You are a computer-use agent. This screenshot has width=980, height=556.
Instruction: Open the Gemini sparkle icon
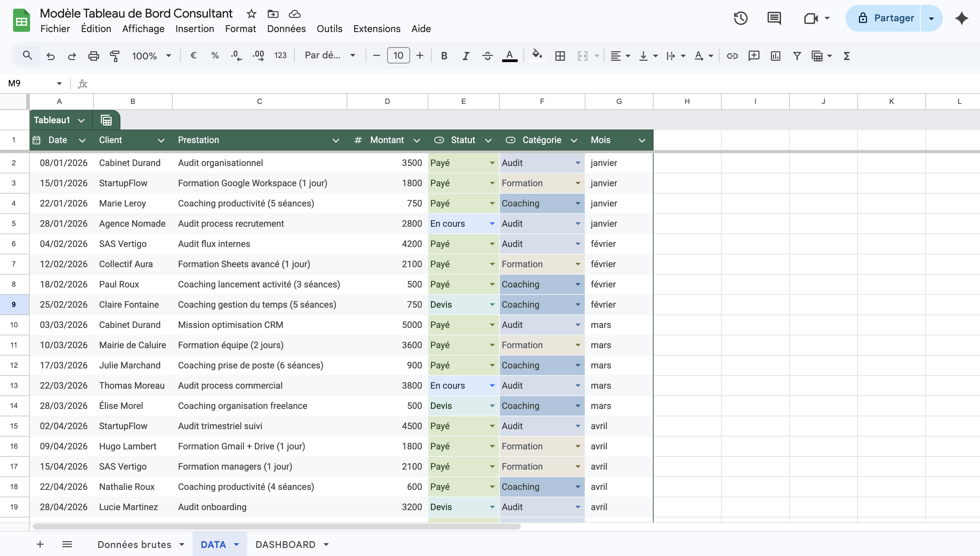[x=961, y=18]
